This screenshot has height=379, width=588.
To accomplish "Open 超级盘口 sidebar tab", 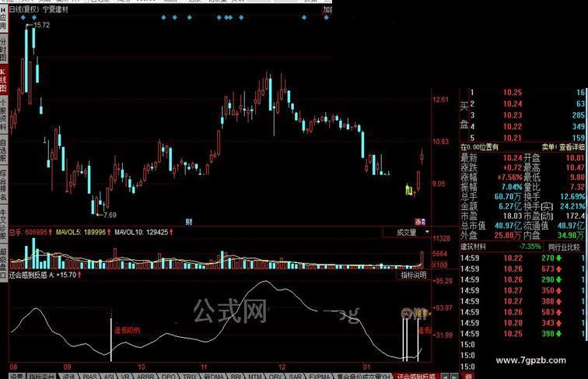I will [x=3, y=263].
